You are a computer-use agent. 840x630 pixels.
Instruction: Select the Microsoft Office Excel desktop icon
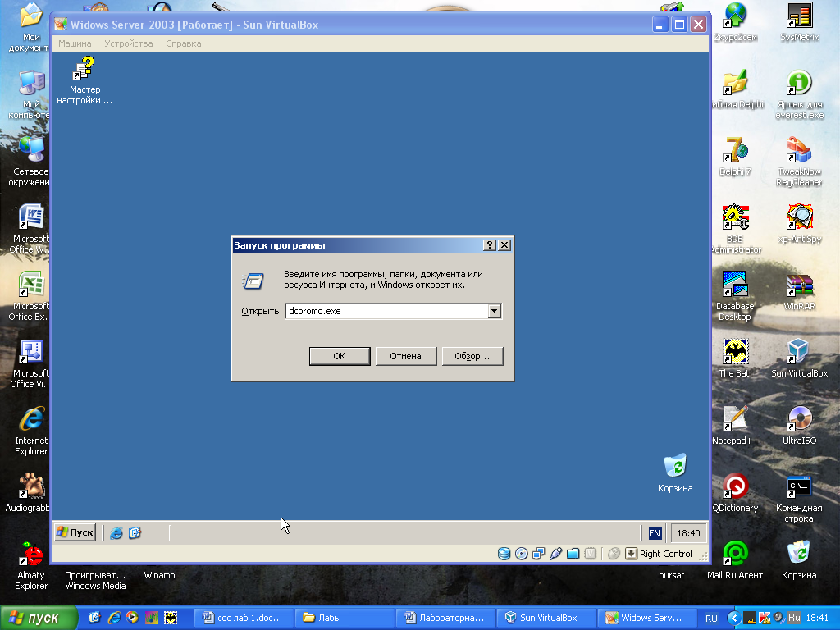click(x=30, y=296)
